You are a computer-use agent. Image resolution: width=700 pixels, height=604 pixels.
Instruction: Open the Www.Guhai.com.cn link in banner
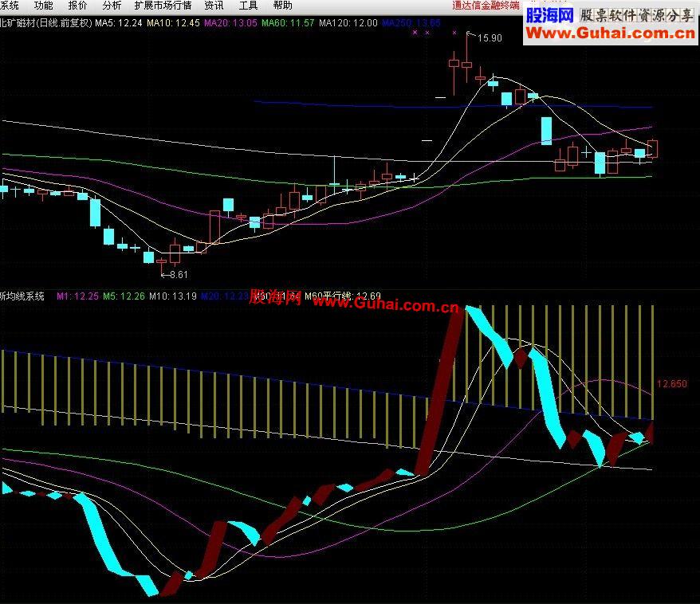tap(610, 33)
